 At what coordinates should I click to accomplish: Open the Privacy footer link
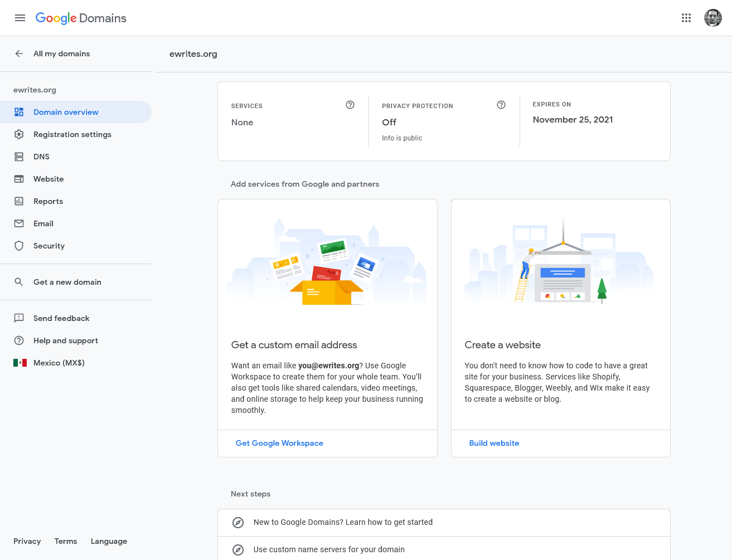tap(27, 541)
